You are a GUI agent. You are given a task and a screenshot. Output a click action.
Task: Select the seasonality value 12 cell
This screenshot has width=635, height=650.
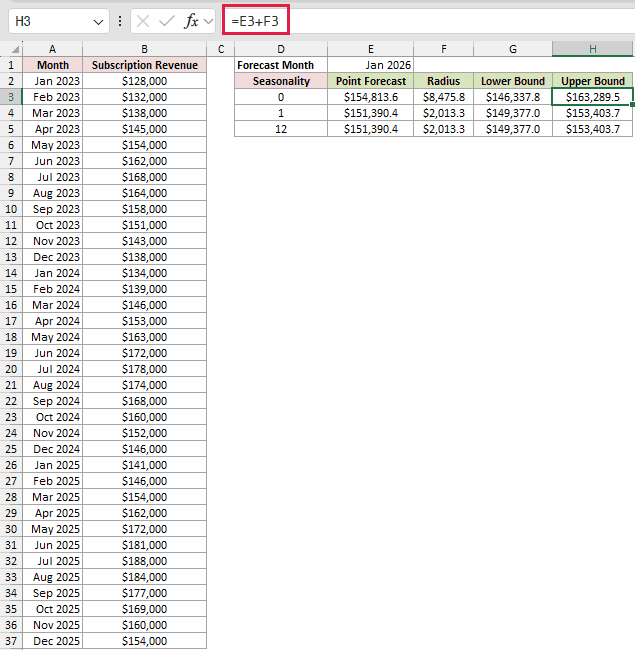tap(281, 129)
